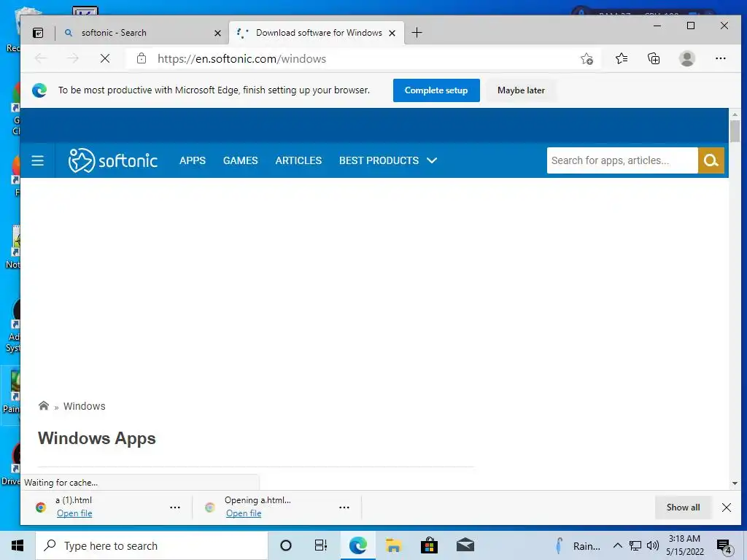Open the Softonic hamburger menu
Viewport: 747px width, 560px height.
[x=38, y=161]
